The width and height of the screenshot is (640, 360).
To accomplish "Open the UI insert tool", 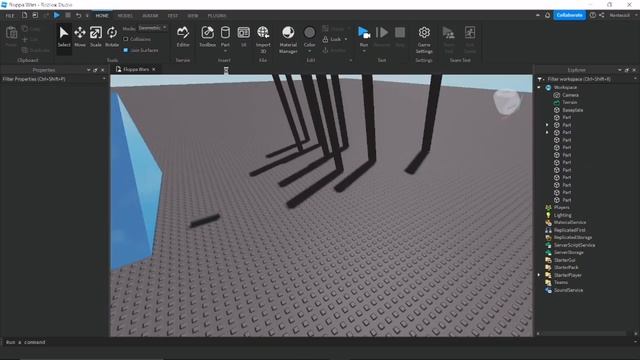I will (244, 36).
